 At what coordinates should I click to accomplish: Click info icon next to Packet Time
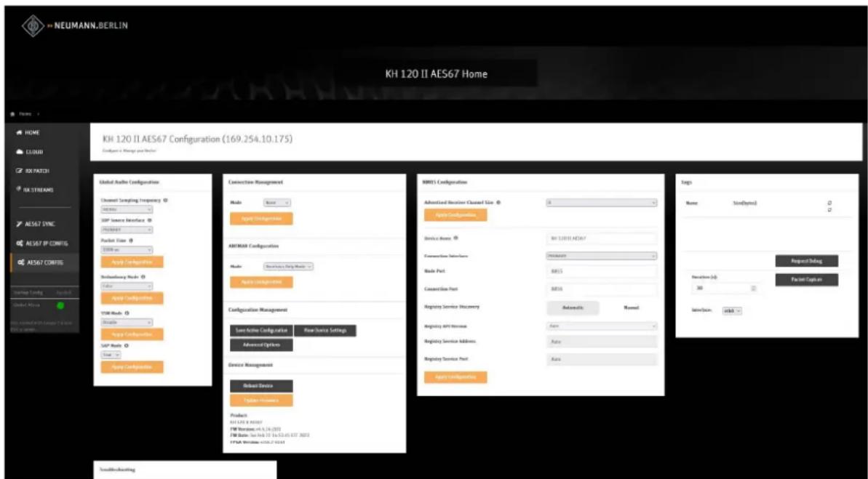click(x=131, y=241)
